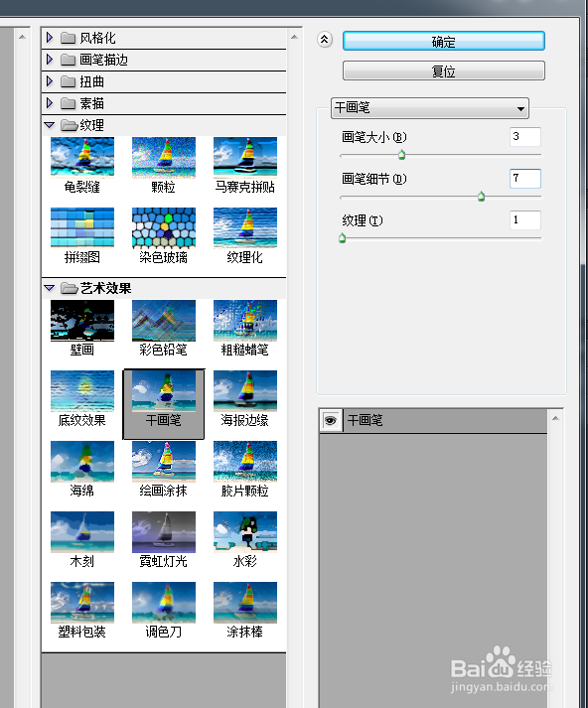Viewport: 588px width, 708px height.
Task: Click the preview pane scroll-up arrow
Action: click(x=22, y=37)
